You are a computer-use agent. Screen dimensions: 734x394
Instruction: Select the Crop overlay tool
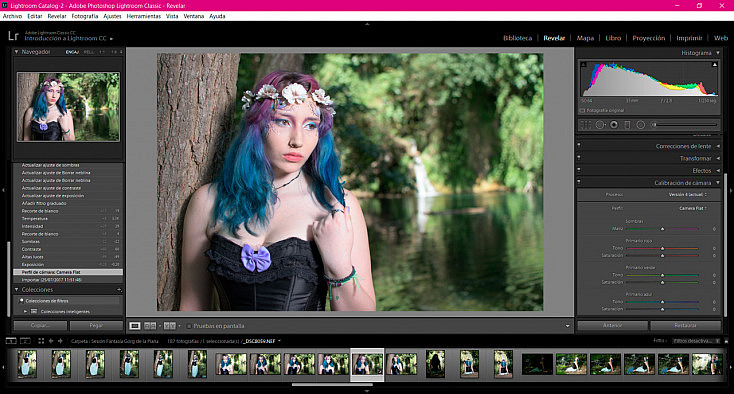point(586,125)
